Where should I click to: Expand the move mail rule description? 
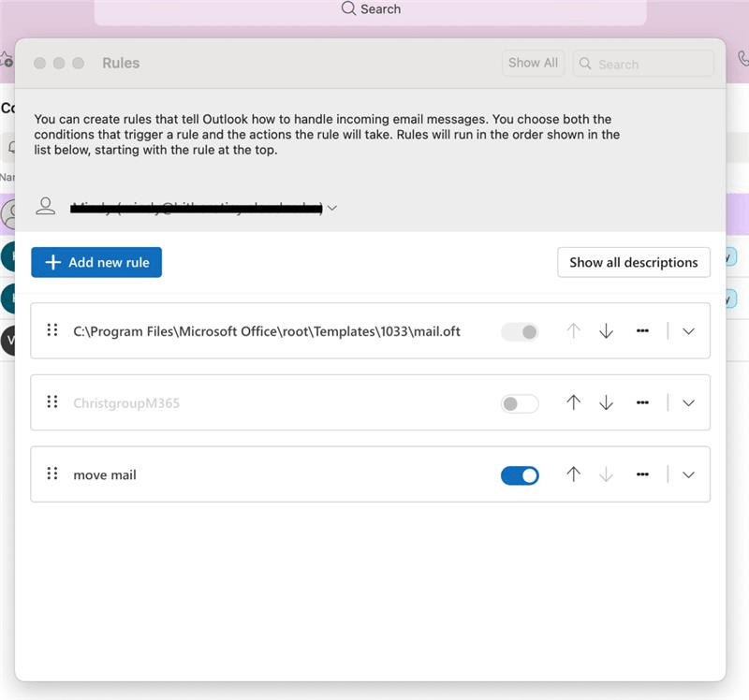pos(688,474)
